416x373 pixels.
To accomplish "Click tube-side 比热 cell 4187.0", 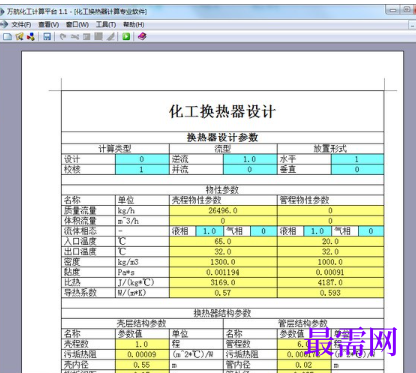I will [x=330, y=283].
